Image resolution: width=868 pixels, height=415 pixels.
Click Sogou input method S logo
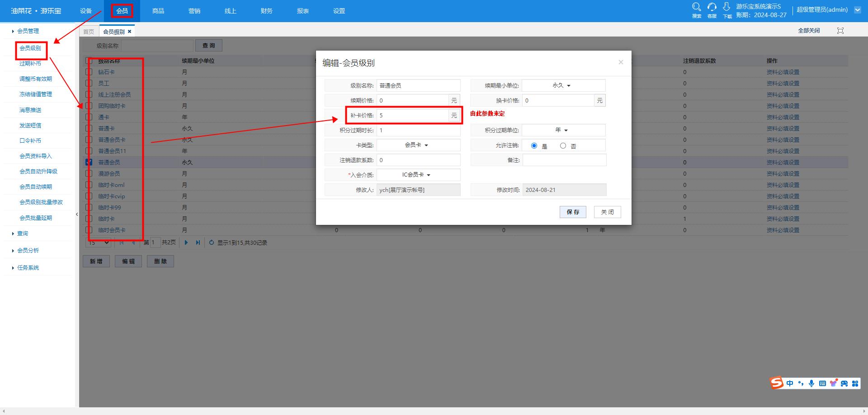[x=777, y=383]
